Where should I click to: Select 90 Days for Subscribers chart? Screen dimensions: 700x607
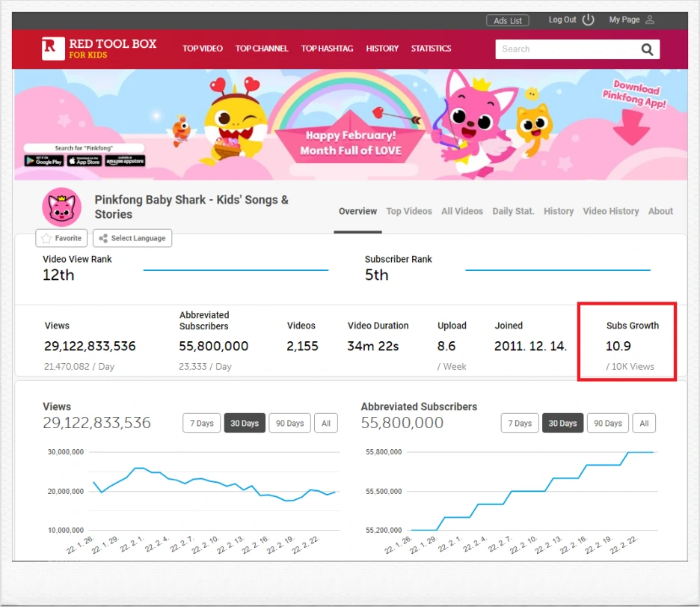click(x=607, y=423)
